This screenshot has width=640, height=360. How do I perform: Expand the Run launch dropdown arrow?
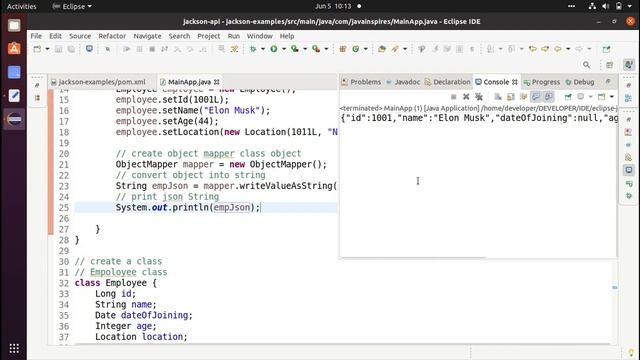284,49
